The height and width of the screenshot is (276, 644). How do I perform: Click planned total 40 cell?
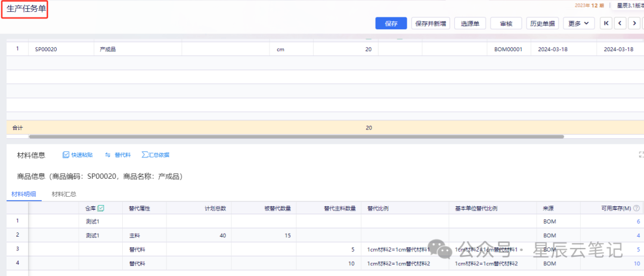click(x=199, y=235)
